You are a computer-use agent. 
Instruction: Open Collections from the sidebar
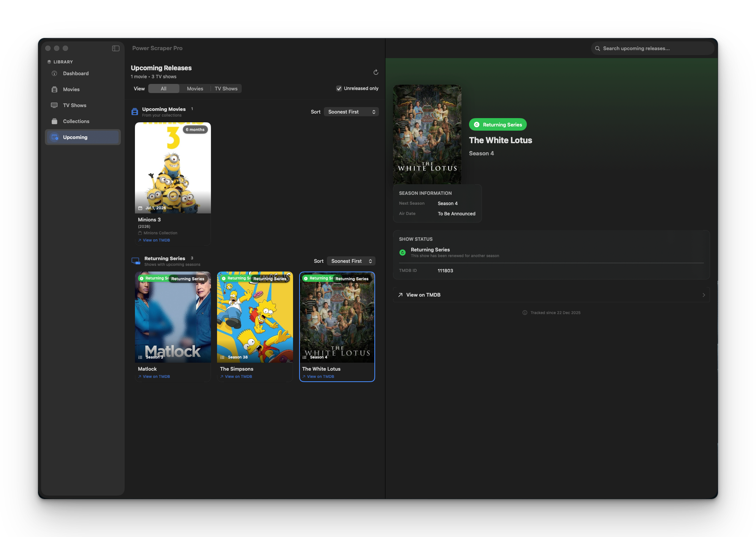pos(76,121)
